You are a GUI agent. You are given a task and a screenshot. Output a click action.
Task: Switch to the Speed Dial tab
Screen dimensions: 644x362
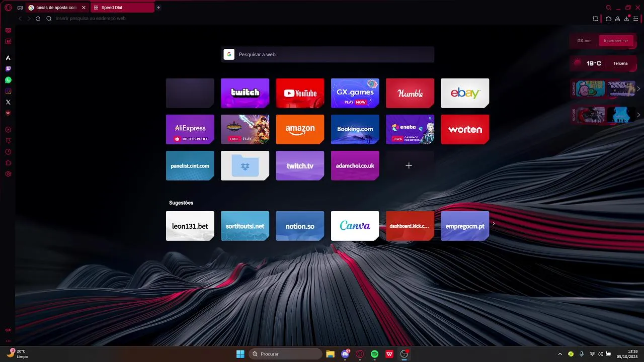tap(122, 8)
